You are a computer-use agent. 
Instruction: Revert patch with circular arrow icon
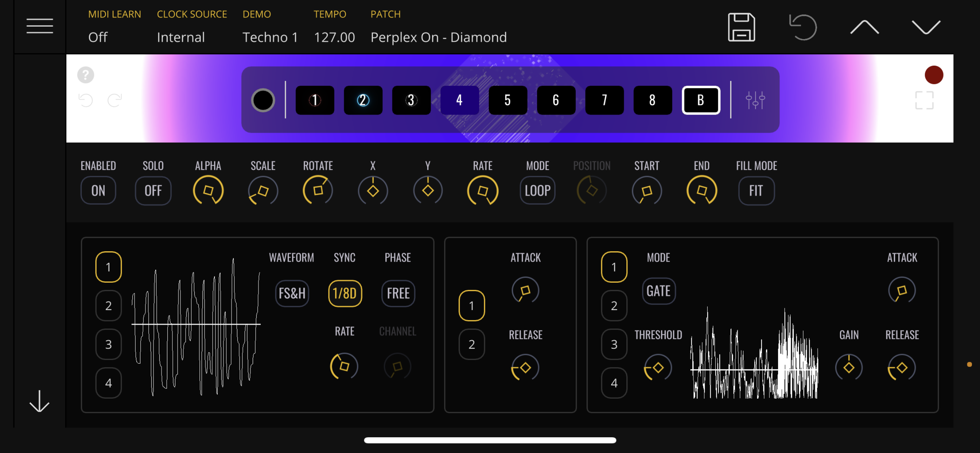click(803, 27)
